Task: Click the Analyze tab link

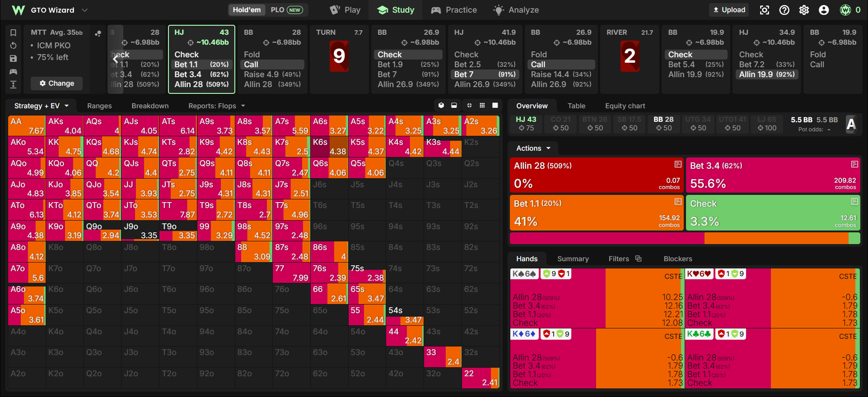Action: pyautogui.click(x=516, y=10)
